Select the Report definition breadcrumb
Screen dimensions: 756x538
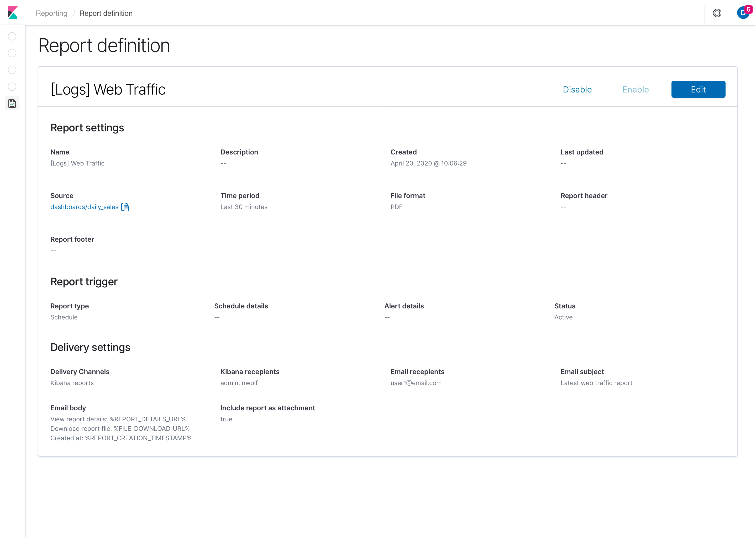click(x=106, y=13)
